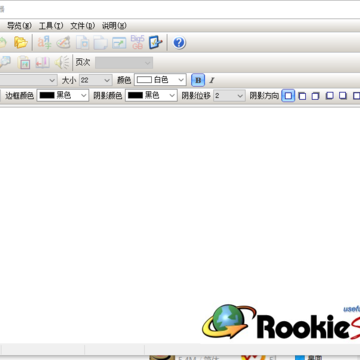Open the 页次 page dropdown
Screen dimensions: 360x360
point(124,63)
